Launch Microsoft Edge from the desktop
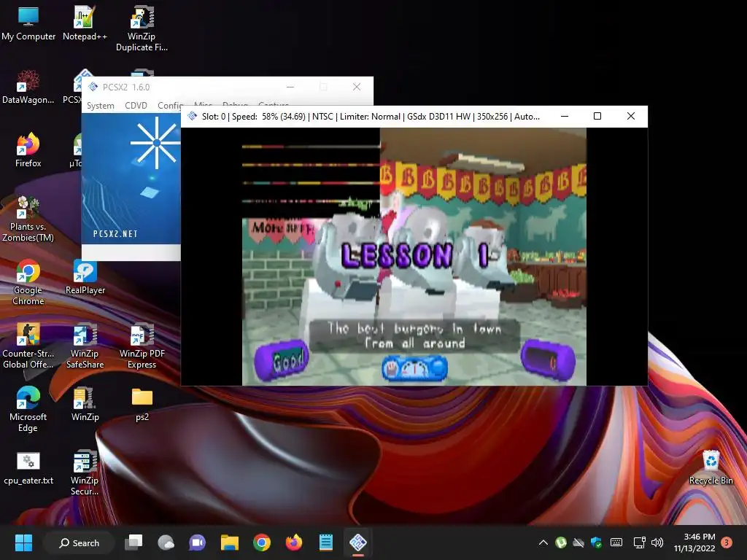 pos(28,409)
